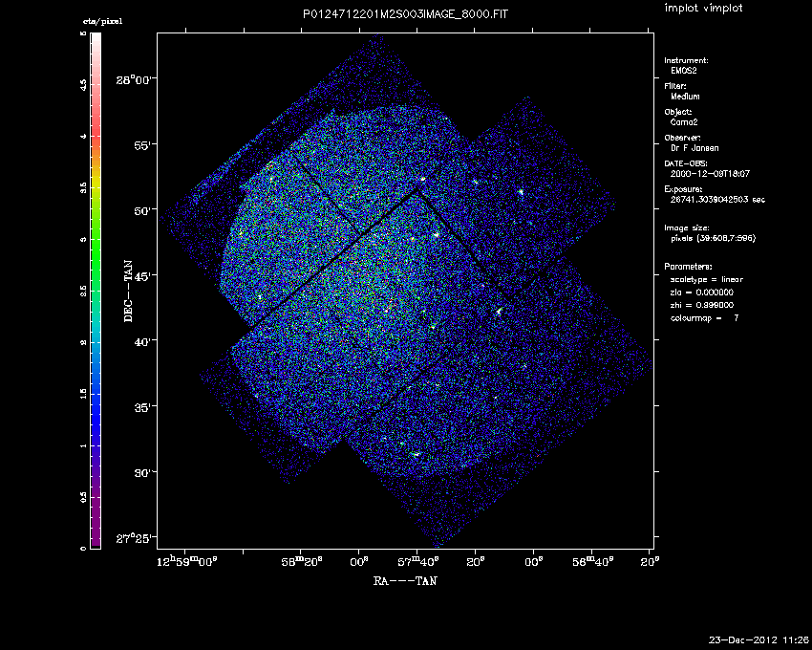Click the 'Exposure:' heading
Screen dimensions: 812x650
684,189
